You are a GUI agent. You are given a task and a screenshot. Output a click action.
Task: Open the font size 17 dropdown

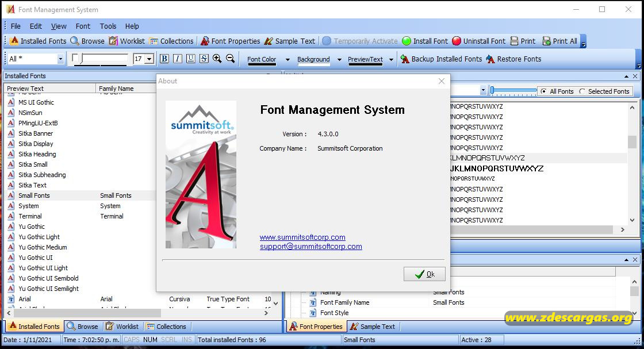149,59
